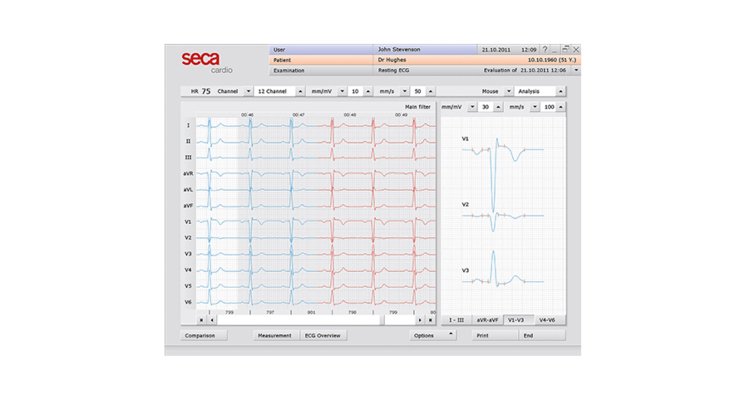
Task: Print the ECG report
Action: pyautogui.click(x=495, y=335)
